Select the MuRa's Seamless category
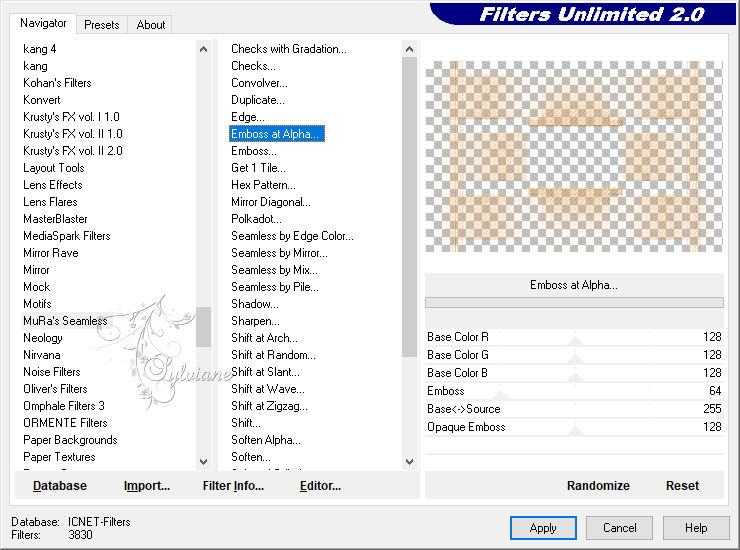 click(x=65, y=321)
